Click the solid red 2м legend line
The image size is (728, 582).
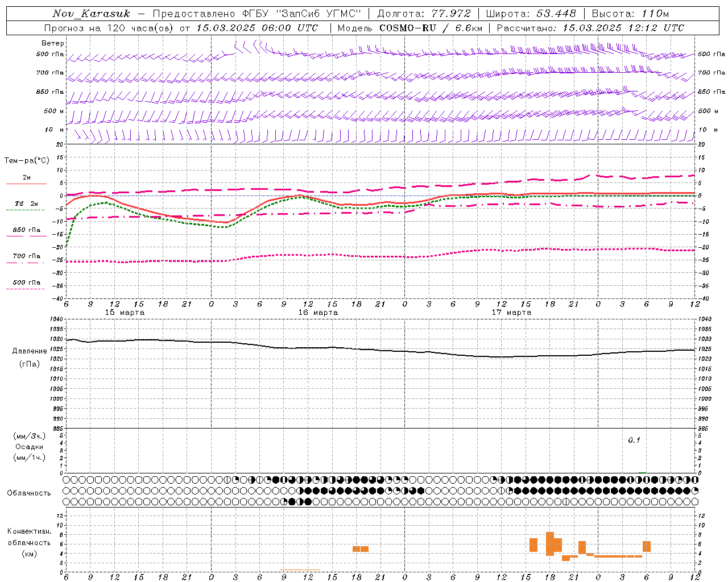(26, 184)
